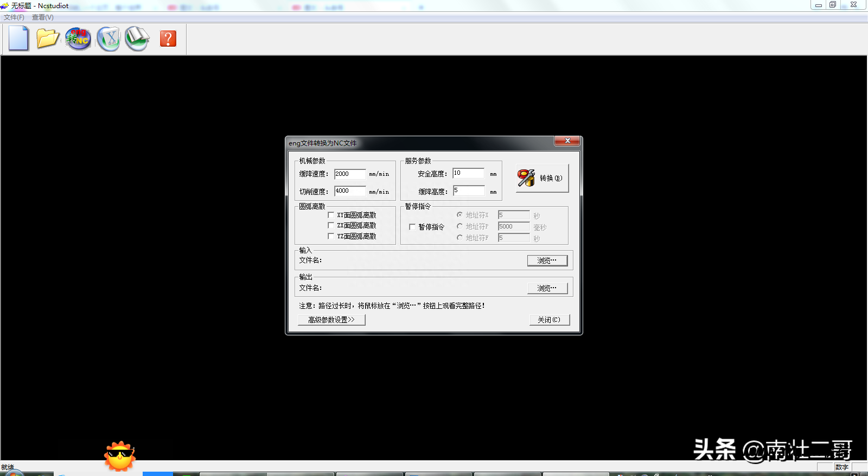Click the 安全高度 input field

468,173
